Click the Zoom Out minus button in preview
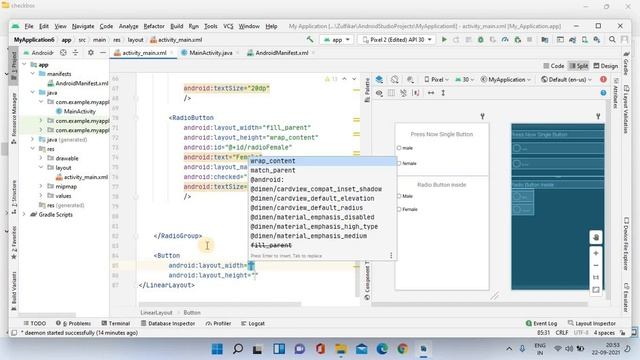Viewport: 640px width, 360px height. (596, 266)
